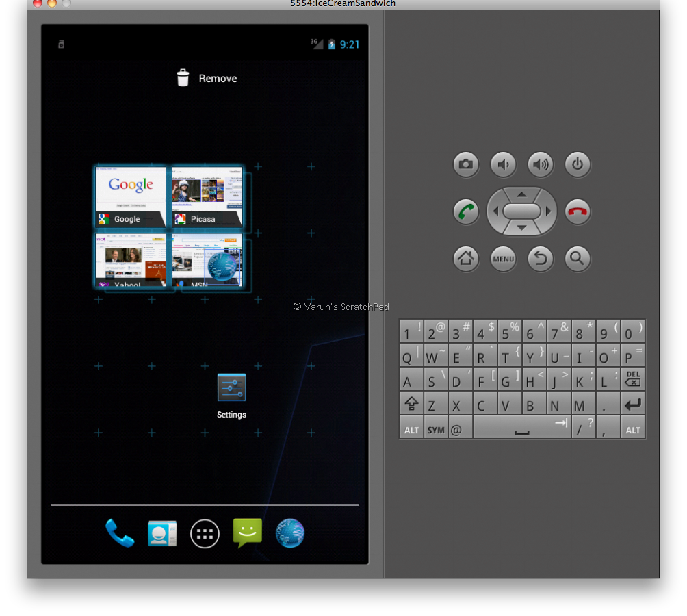Open the Phone app in the dock
Image resolution: width=687 pixels, height=616 pixels.
120,533
